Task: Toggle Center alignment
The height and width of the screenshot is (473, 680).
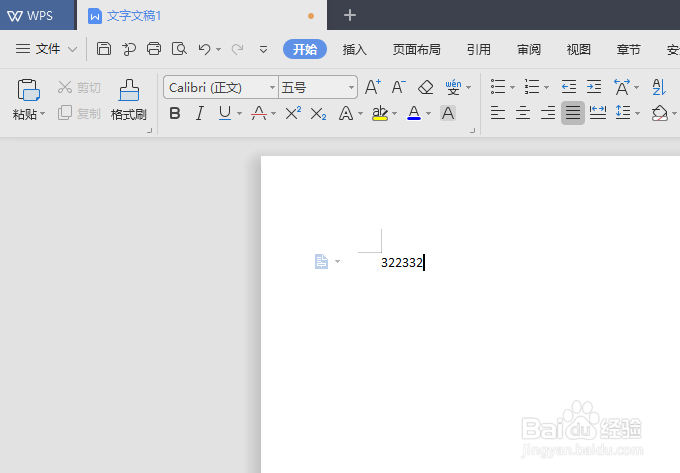Action: click(523, 113)
